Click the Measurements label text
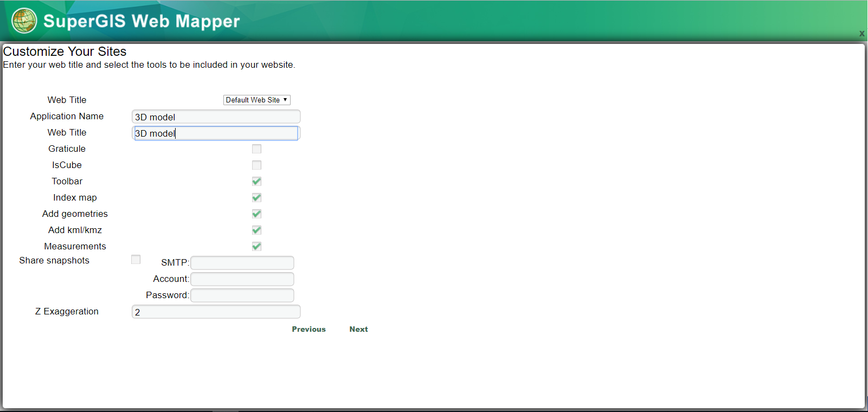Viewport: 868px width, 412px height. pos(75,246)
